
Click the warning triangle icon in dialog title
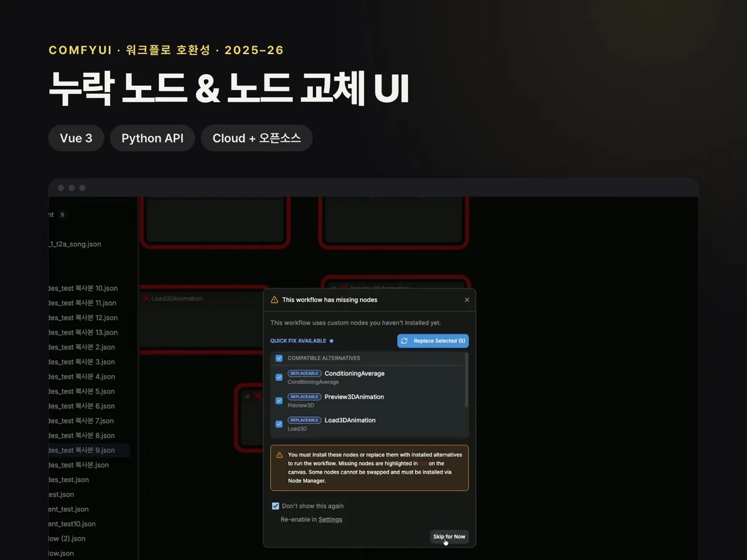(x=275, y=299)
